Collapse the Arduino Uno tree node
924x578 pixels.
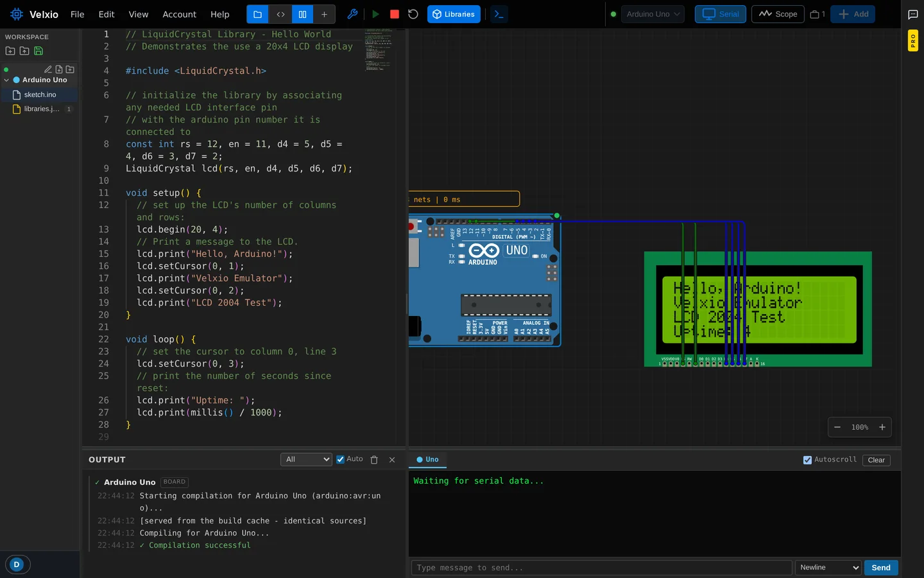click(7, 80)
